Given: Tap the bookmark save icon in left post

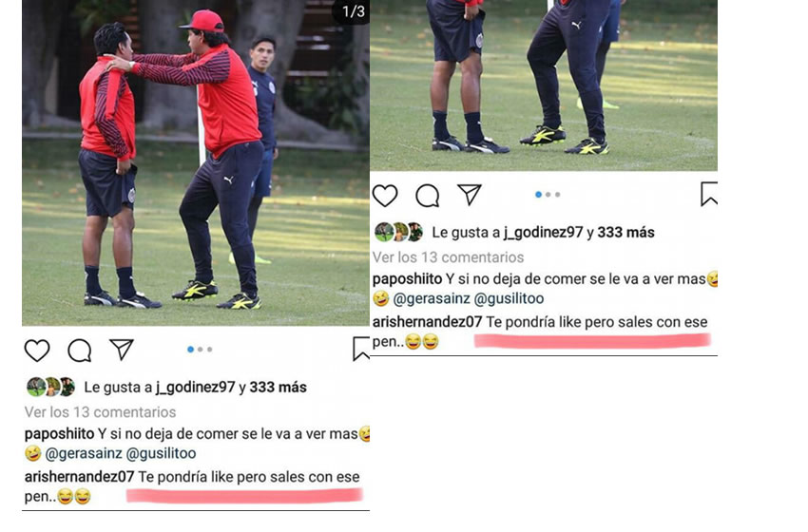Looking at the screenshot, I should point(361,349).
